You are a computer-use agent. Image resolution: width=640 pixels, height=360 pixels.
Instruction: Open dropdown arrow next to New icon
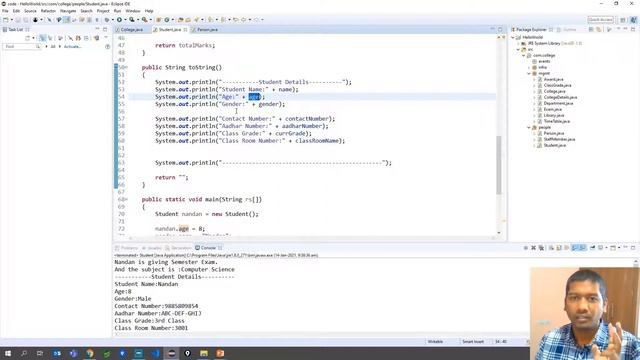[x=11, y=20]
